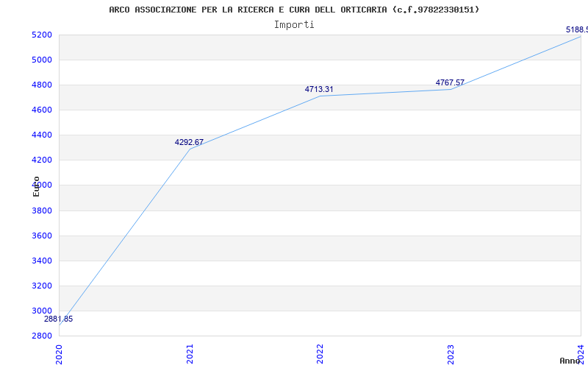Click the 2020 x-axis label
The image size is (588, 368).
[59, 354]
